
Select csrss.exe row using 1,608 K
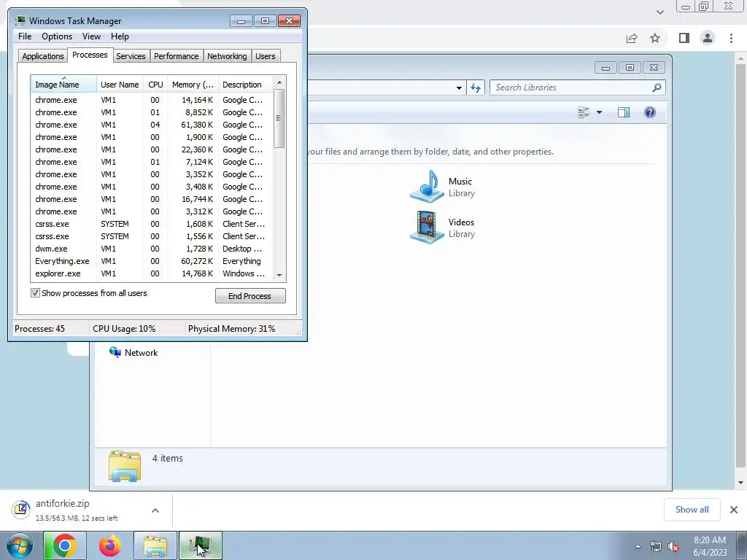[152, 224]
